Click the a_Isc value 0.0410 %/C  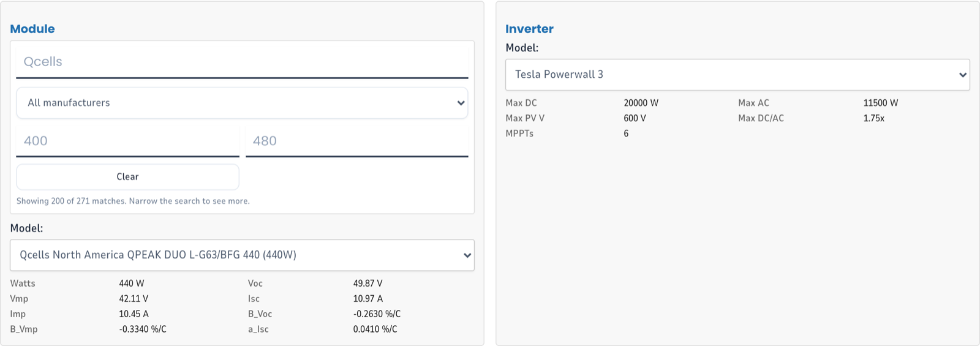pos(375,329)
